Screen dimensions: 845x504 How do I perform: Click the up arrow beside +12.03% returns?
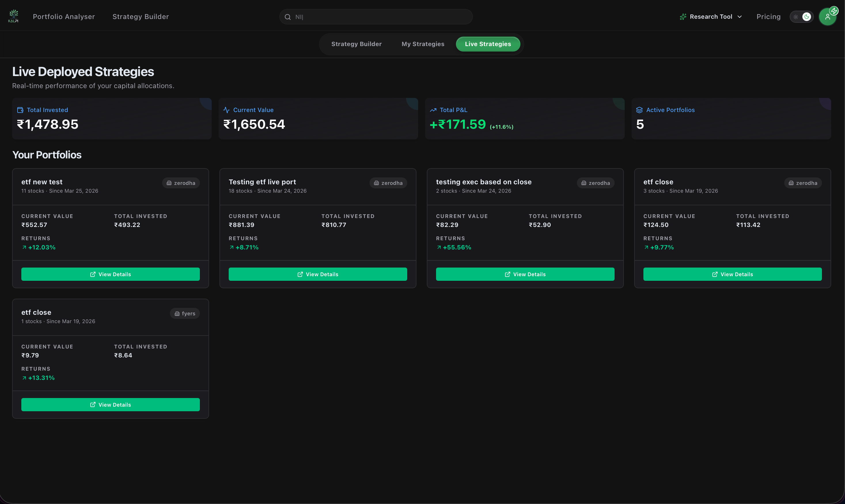pyautogui.click(x=24, y=248)
